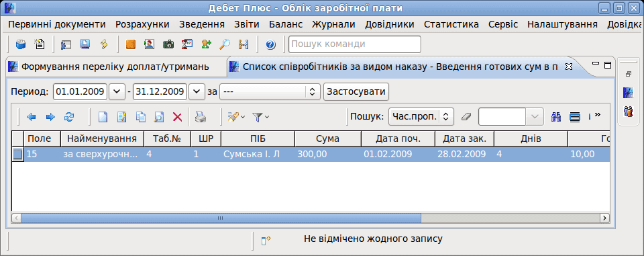Open the start date calendar dropdown
Image resolution: width=644 pixels, height=256 pixels.
(x=116, y=91)
